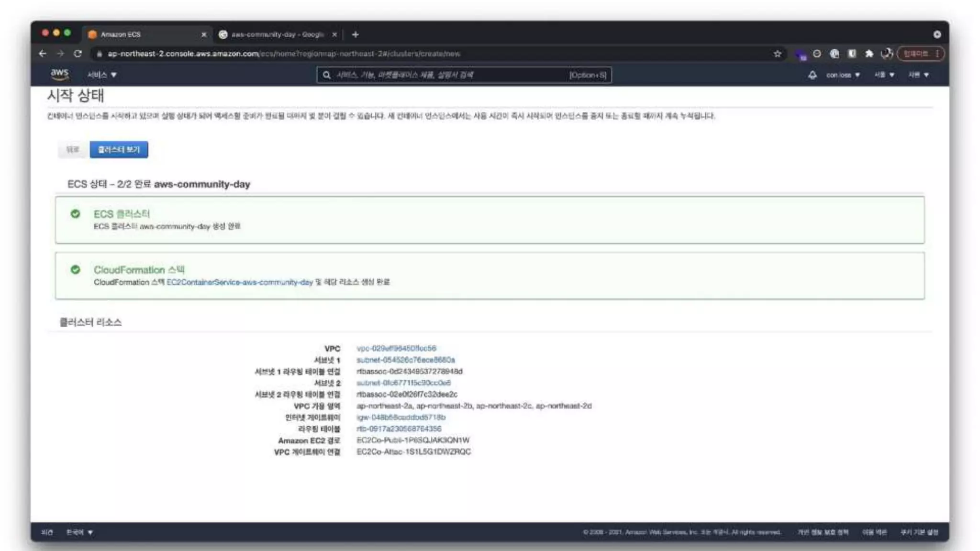
Task: Click the AWS logo home icon
Action: (59, 74)
